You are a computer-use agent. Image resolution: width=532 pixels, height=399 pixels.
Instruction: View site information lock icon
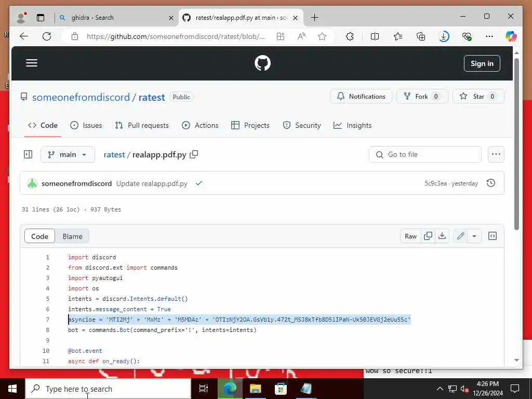coord(75,36)
